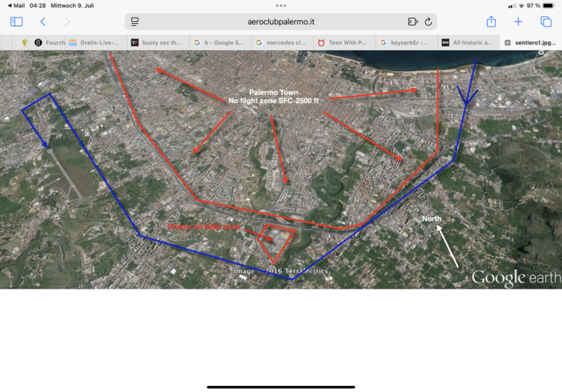Switch to the Fourch tab
The width and height of the screenshot is (562, 392).
[x=49, y=42]
